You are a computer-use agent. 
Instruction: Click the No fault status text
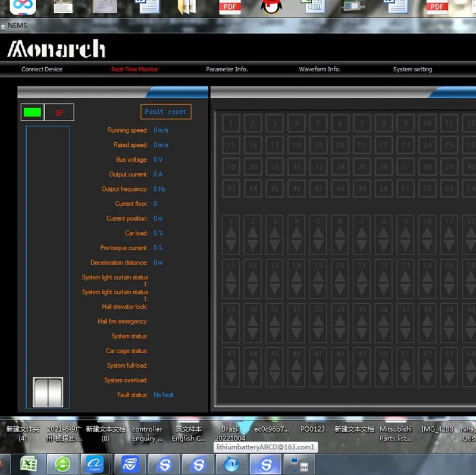163,395
